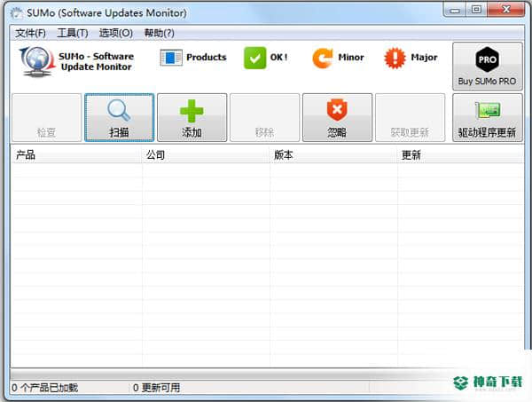532x402 pixels.
Task: Sort by the 版本 column header
Action: [333, 155]
